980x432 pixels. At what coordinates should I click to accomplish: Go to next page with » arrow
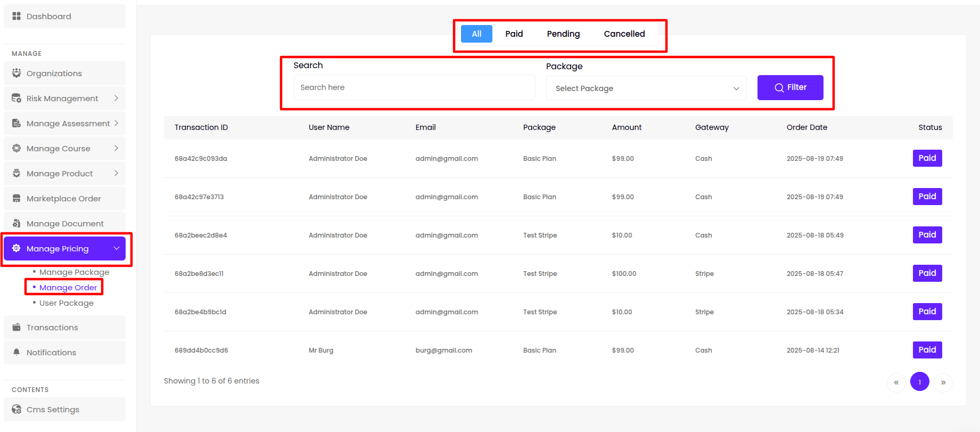[x=943, y=382]
